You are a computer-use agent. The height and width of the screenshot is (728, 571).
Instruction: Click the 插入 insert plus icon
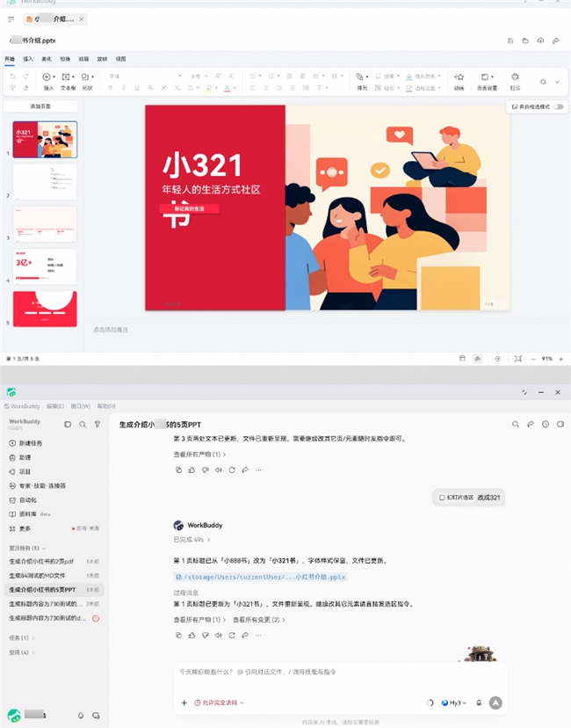coord(47,76)
